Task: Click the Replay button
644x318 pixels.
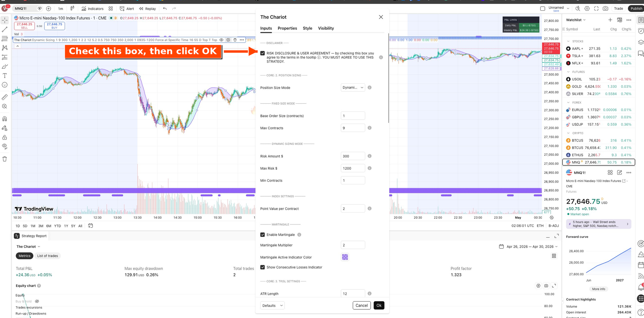Action: pos(147,9)
